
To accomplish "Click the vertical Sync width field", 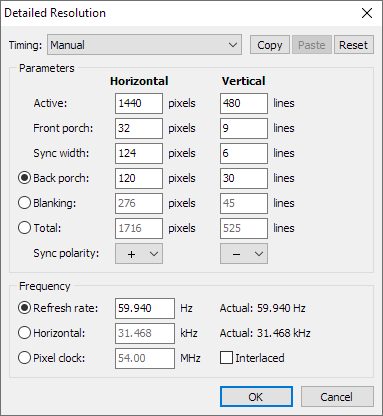I will tap(244, 153).
